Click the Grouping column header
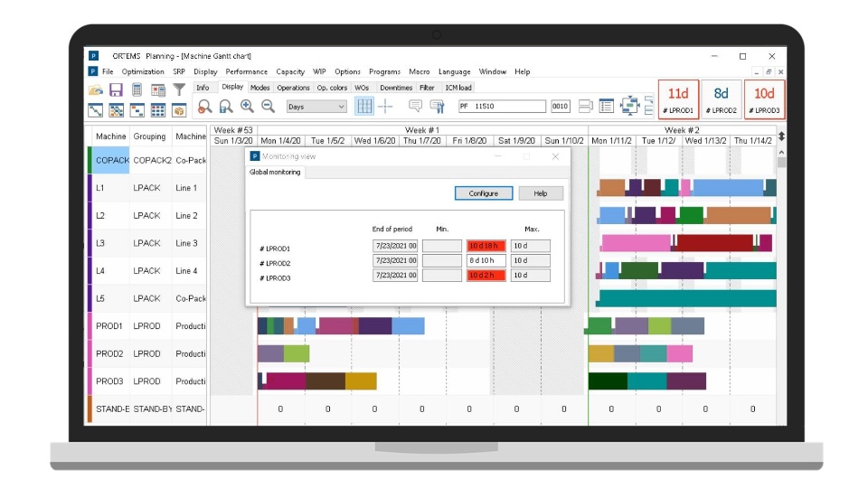Viewport: 868px width, 488px height. tap(149, 136)
